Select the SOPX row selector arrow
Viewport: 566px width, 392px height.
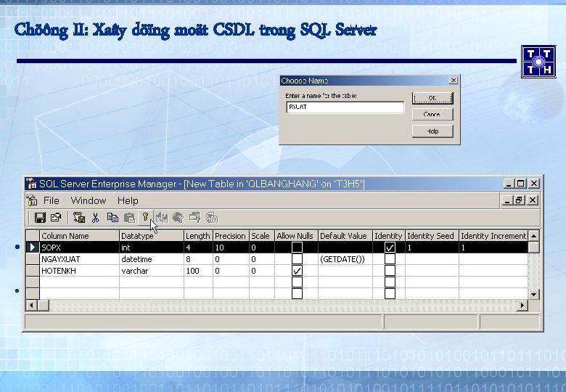tap(33, 248)
